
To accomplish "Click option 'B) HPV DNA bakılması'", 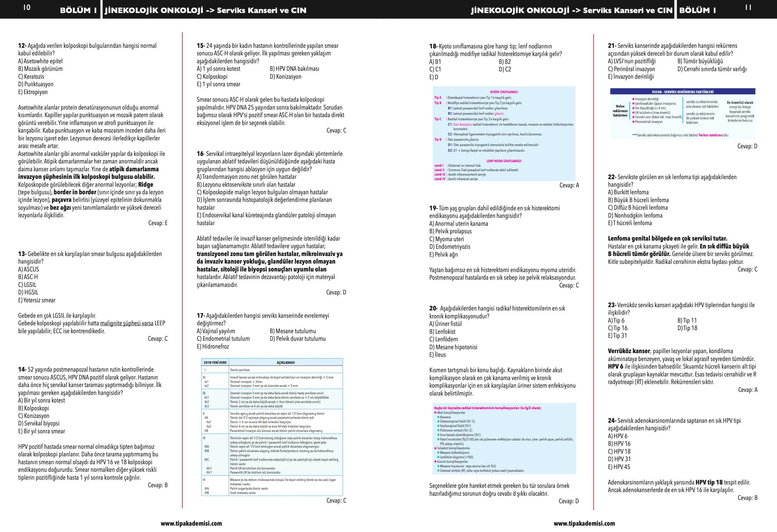I will tap(295, 68).
